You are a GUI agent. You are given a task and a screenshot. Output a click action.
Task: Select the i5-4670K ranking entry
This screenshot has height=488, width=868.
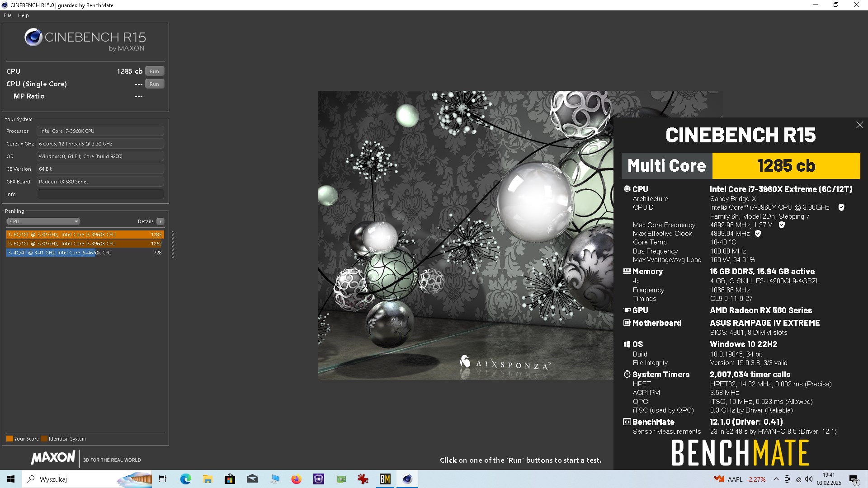[85, 253]
